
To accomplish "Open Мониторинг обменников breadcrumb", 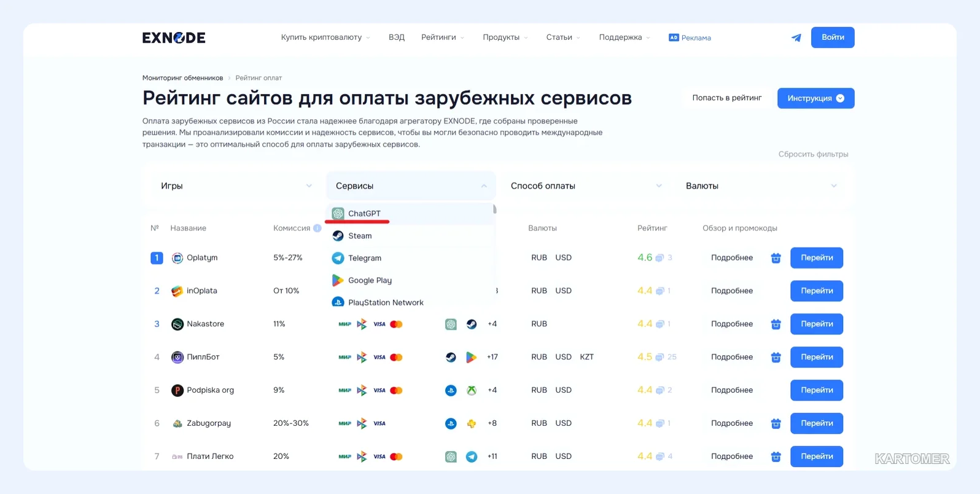I will pos(182,78).
